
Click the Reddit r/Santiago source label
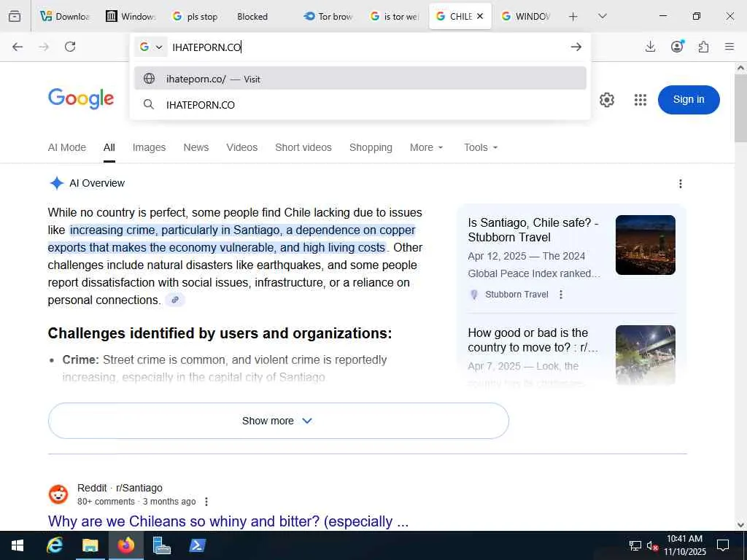pyautogui.click(x=120, y=488)
